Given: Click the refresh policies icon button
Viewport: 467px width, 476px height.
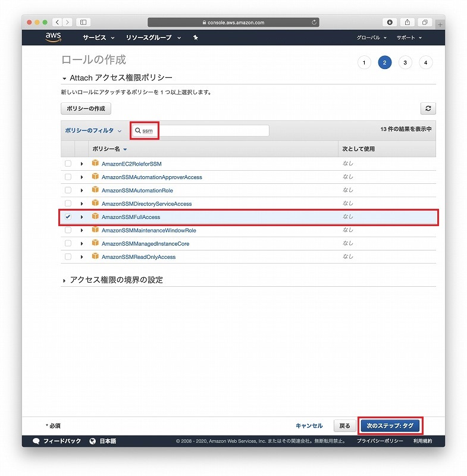Looking at the screenshot, I should click(428, 108).
